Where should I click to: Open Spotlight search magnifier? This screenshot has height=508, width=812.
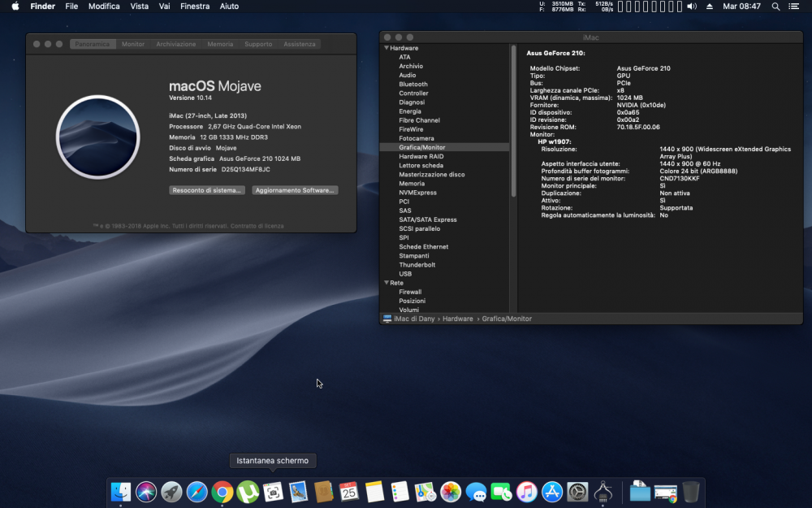[775, 7]
